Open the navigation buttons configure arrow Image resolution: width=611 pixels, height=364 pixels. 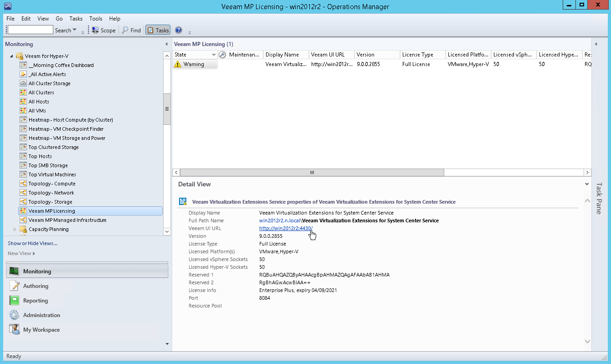167,344
